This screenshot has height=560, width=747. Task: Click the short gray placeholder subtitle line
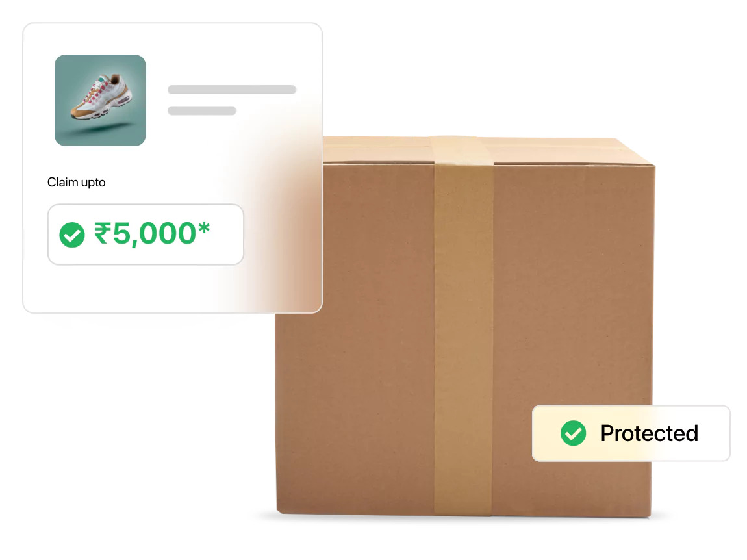(x=202, y=110)
